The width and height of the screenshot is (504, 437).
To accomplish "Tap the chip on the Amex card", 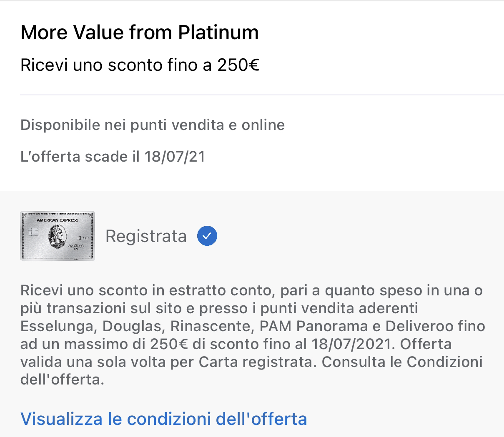I will [33, 232].
